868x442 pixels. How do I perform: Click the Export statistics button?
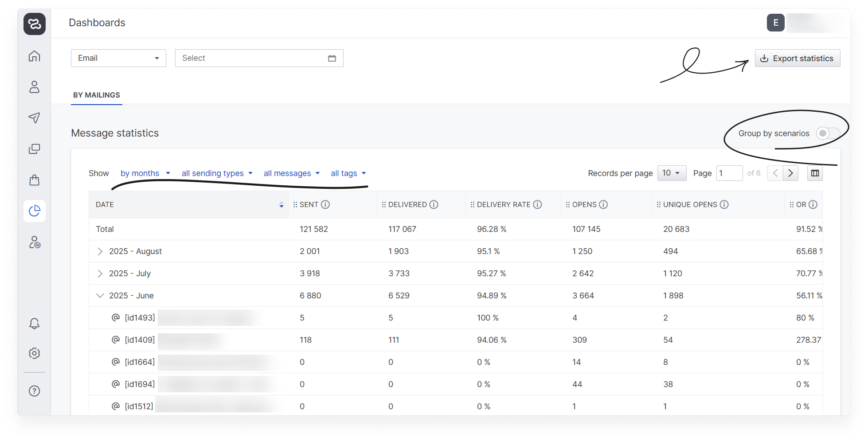coord(797,59)
